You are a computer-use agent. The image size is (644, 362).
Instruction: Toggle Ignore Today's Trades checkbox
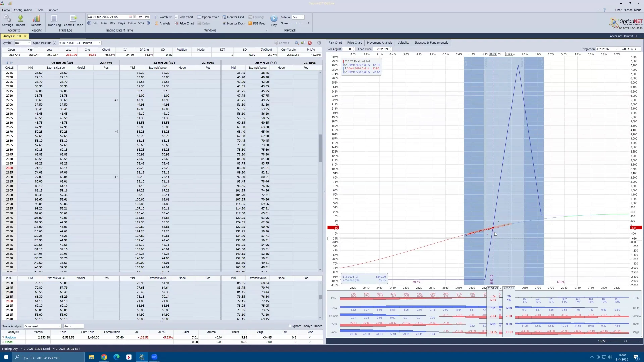[x=290, y=326]
